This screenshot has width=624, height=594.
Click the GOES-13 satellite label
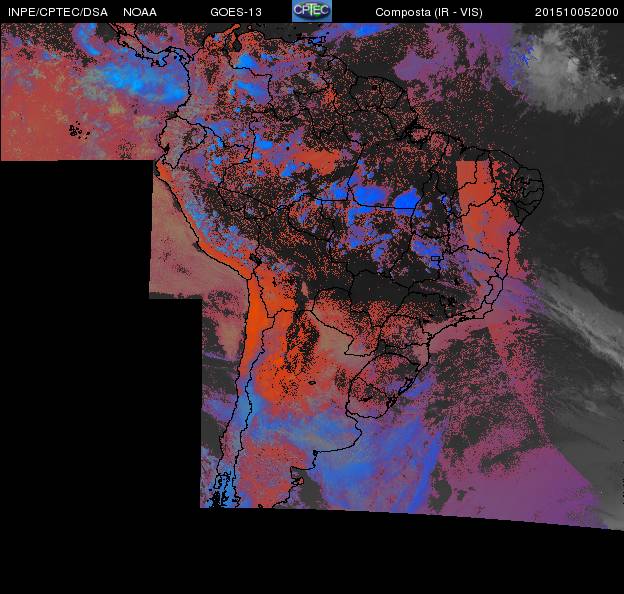coord(236,12)
